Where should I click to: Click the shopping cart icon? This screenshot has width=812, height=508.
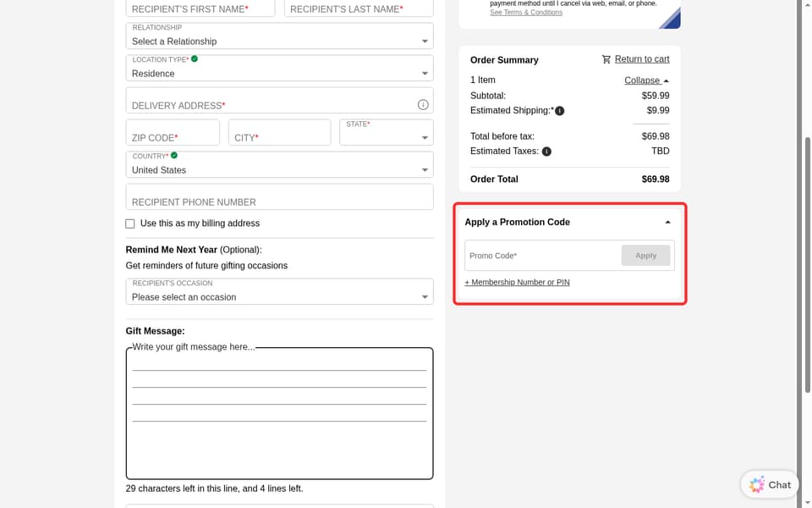(x=606, y=59)
